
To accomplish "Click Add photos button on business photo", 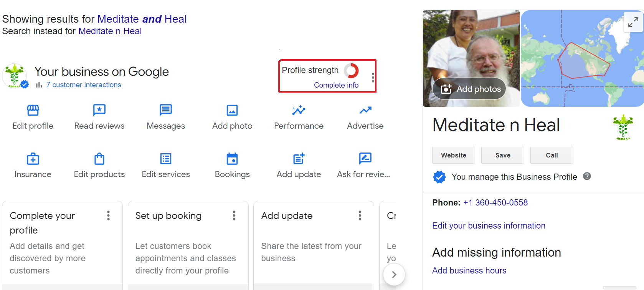I will click(469, 89).
